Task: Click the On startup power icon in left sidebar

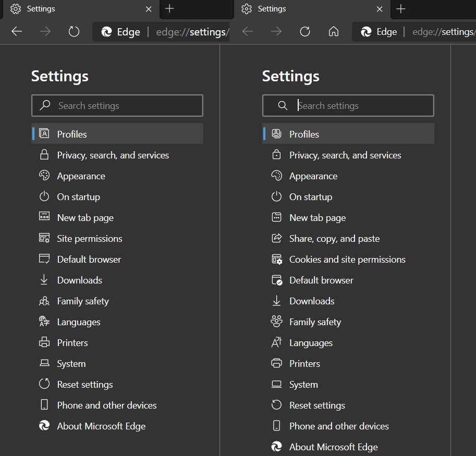Action: pyautogui.click(x=44, y=196)
